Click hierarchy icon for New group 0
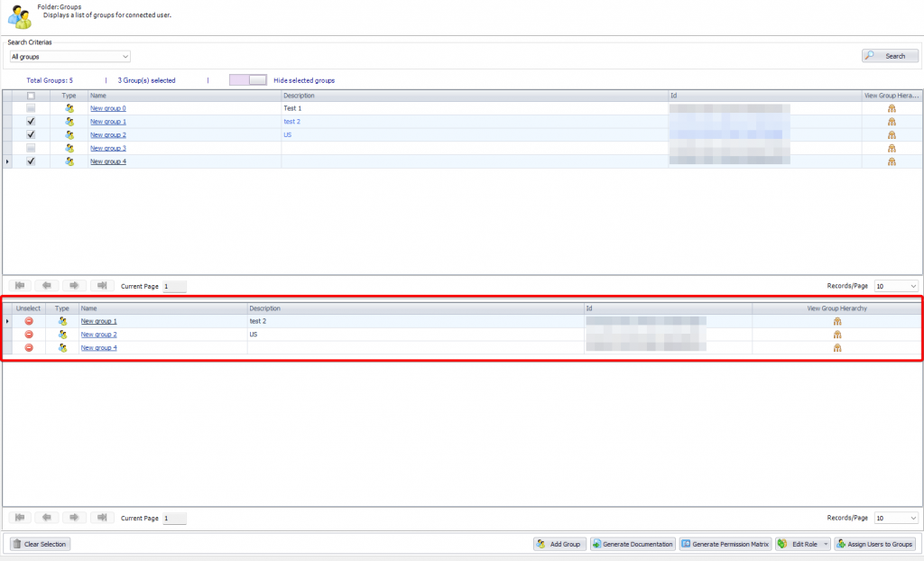Screen dimensions: 924x561 (892, 108)
